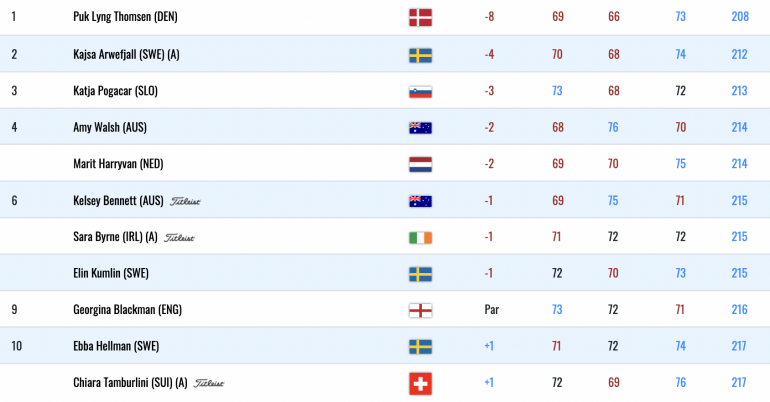Viewport: 770px width, 402px height.
Task: Click the England flag icon
Action: point(420,311)
